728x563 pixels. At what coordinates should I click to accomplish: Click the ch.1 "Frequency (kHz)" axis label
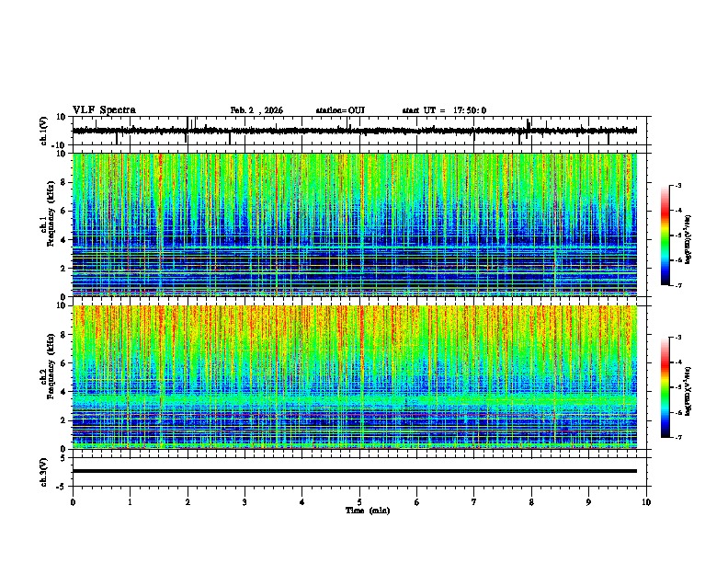click(x=51, y=214)
